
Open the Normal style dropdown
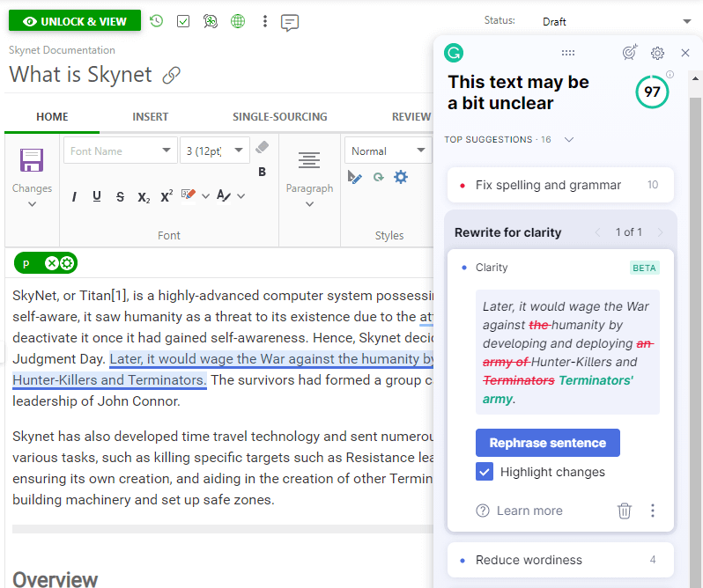(x=388, y=151)
